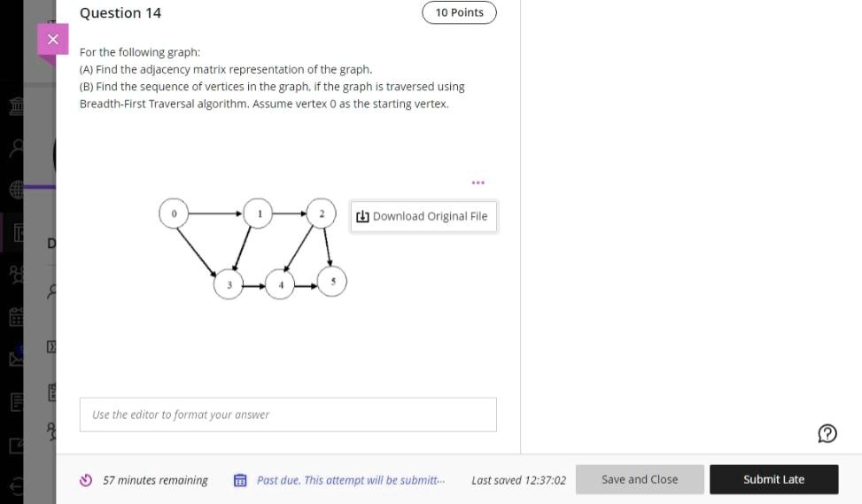The width and height of the screenshot is (862, 504).
Task: Open the organizations people icon
Action: [17, 274]
